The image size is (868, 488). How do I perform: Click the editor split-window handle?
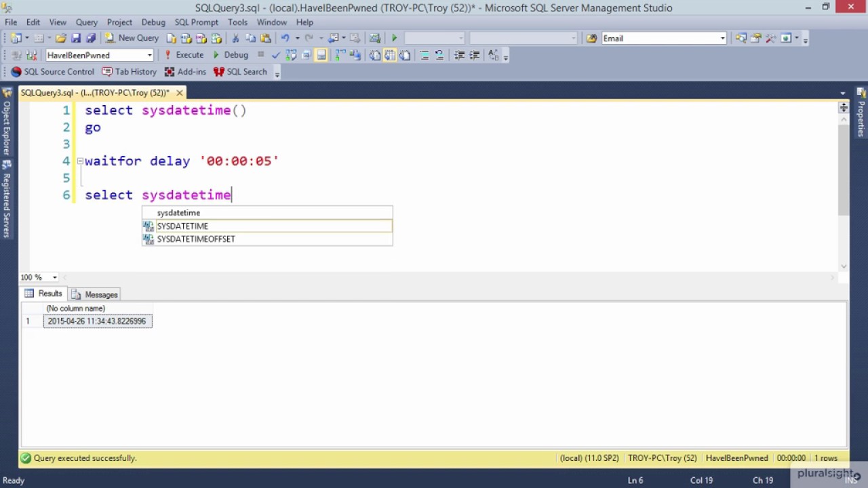coord(844,107)
